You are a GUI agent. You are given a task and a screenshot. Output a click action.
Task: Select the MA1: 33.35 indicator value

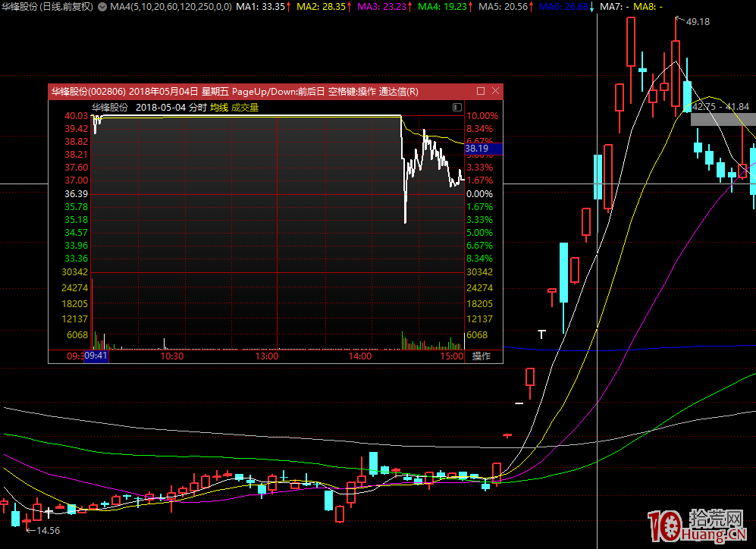pyautogui.click(x=263, y=7)
